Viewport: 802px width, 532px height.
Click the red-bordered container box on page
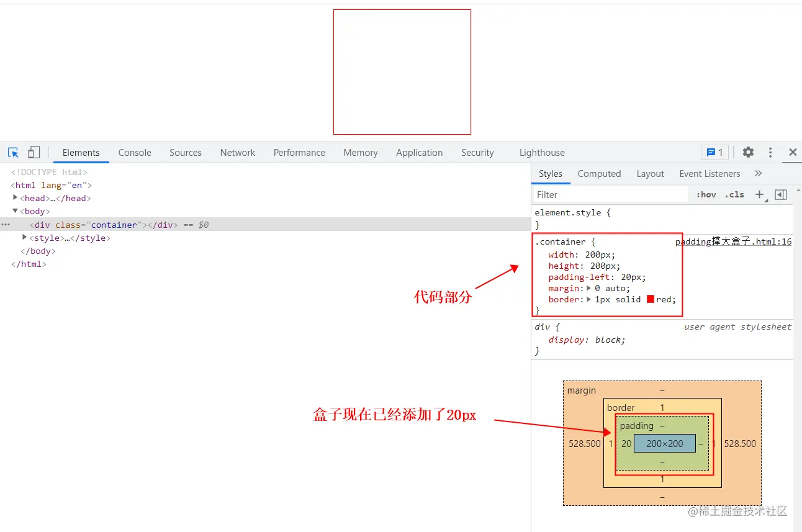click(402, 71)
